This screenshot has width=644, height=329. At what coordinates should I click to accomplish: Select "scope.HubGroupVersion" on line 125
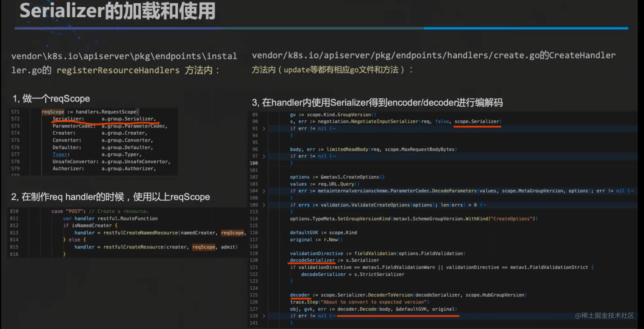tap(495, 295)
